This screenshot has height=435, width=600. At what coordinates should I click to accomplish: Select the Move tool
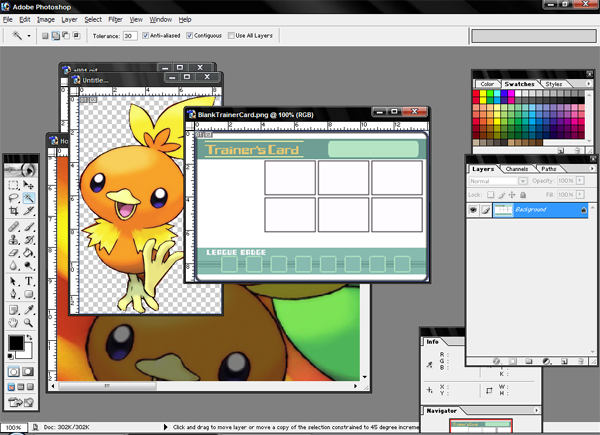coord(28,185)
